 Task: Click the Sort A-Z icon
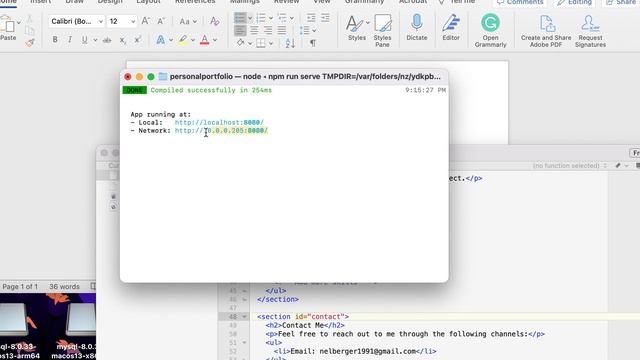click(290, 43)
